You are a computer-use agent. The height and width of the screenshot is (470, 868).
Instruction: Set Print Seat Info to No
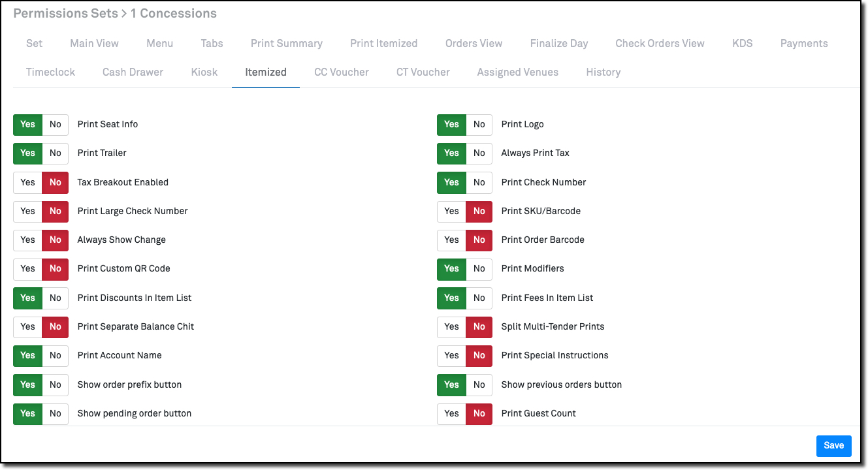coord(56,124)
